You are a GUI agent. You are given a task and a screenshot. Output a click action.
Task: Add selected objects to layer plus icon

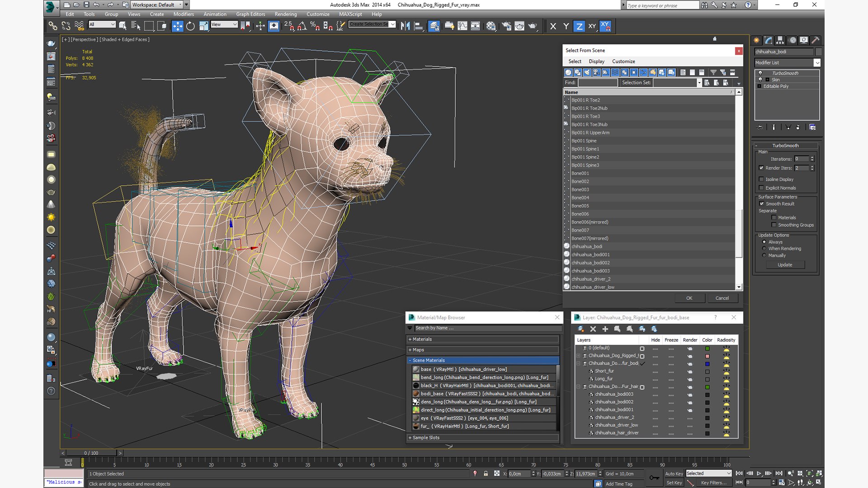click(x=605, y=329)
